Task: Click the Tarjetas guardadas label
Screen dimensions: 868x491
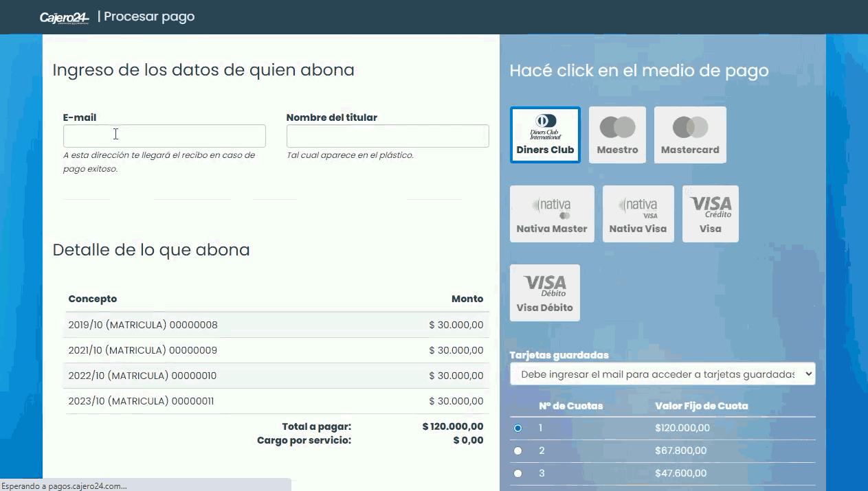Action: [x=559, y=355]
